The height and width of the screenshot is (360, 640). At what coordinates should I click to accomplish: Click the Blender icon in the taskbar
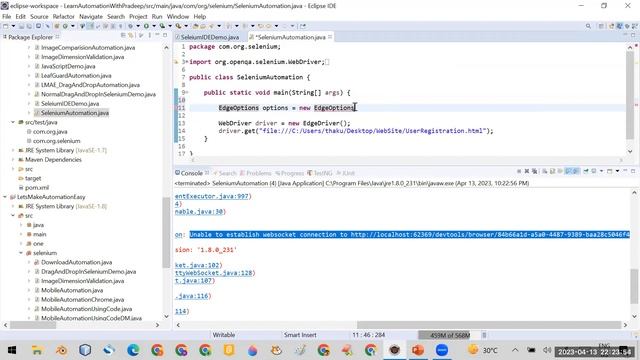(62, 350)
